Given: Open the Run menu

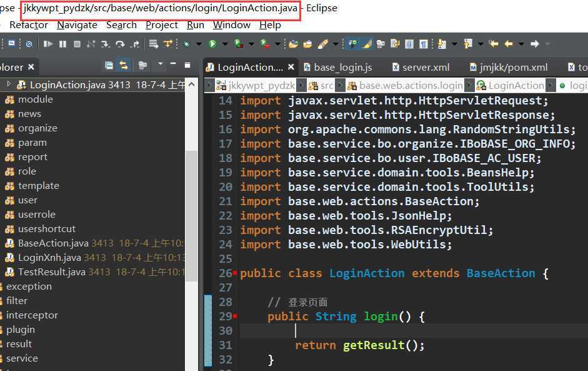Looking at the screenshot, I should pos(196,25).
